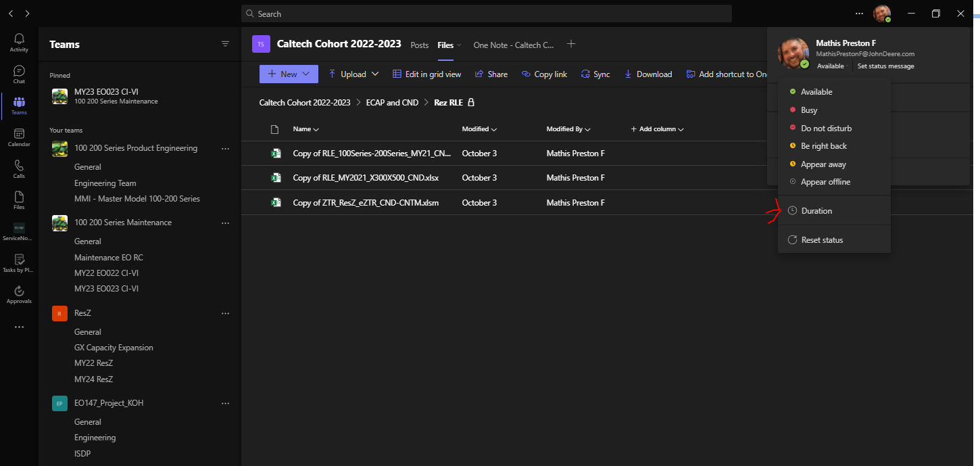Open the Files app in sidebar
980x466 pixels.
[x=19, y=200]
